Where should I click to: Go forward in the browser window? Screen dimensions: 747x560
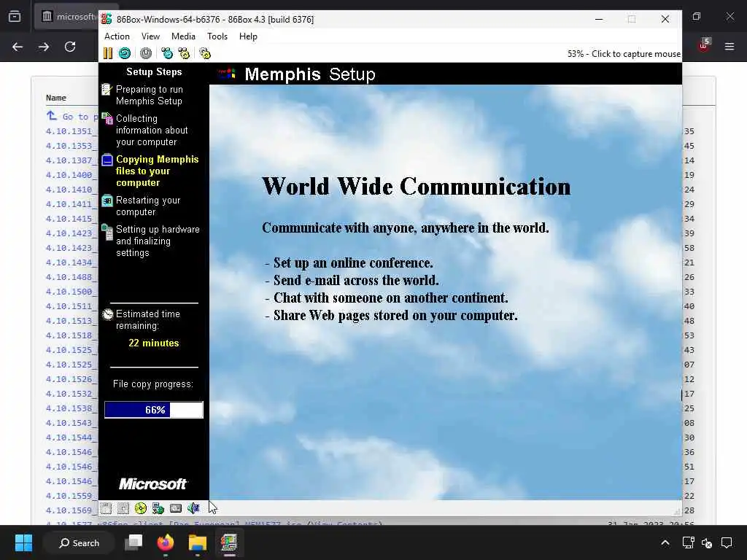click(x=44, y=47)
